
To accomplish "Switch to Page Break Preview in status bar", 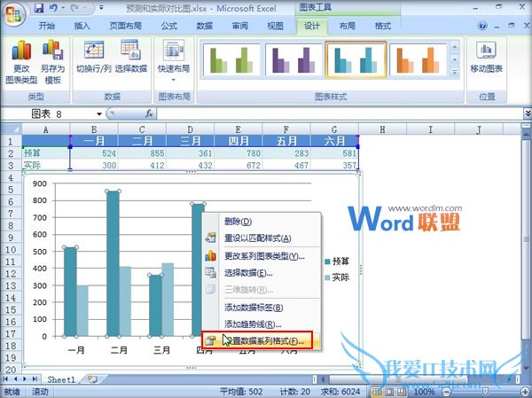I will [x=401, y=392].
